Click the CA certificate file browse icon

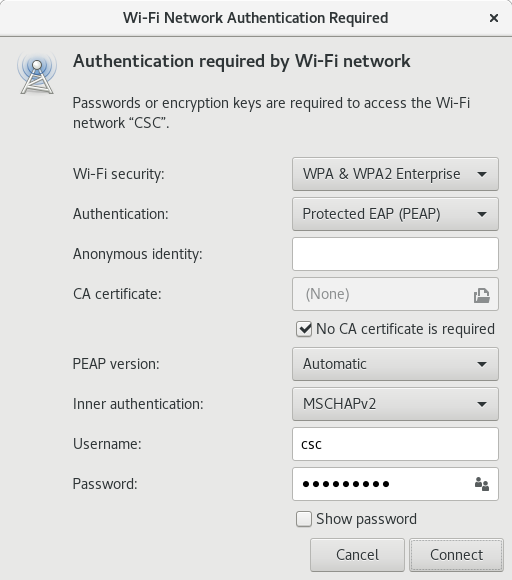[x=482, y=295]
